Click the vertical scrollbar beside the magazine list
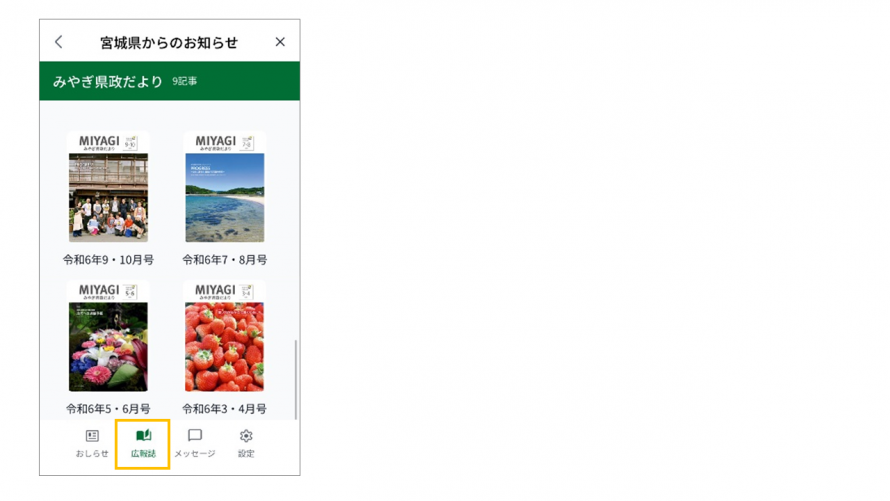This screenshot has width=890, height=501. click(x=295, y=380)
